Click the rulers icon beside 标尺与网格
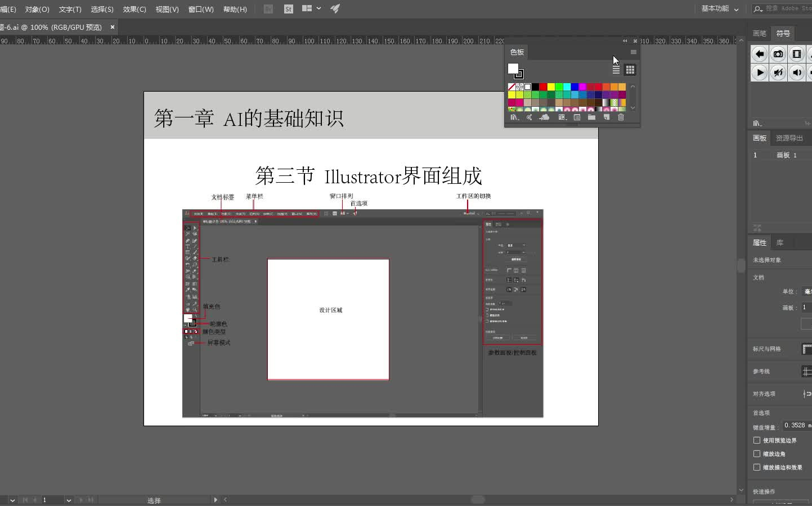The image size is (812, 506). (x=807, y=349)
